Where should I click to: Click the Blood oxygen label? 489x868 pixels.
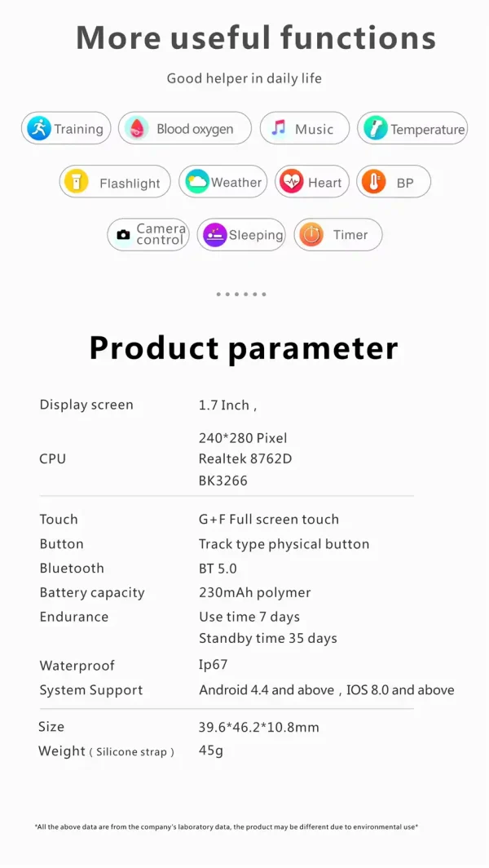[195, 129]
